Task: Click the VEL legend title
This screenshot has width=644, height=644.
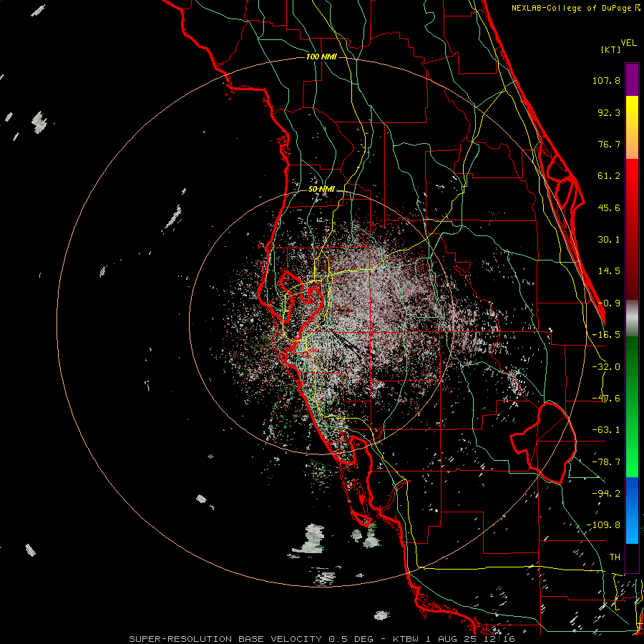Action: coord(628,43)
